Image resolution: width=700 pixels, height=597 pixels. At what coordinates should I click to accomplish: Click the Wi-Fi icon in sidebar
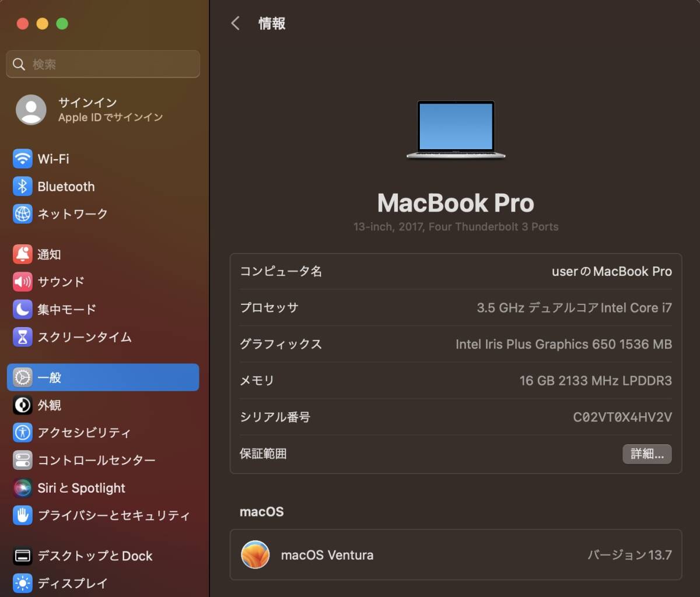pyautogui.click(x=23, y=159)
